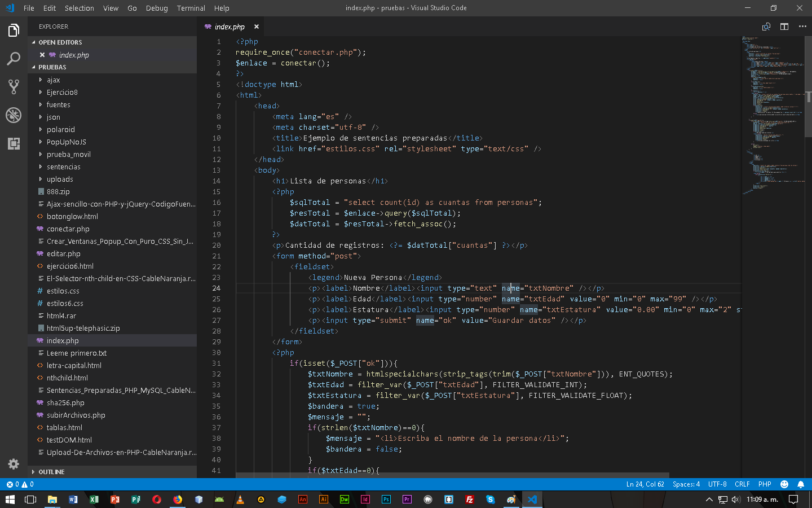Expand the sentencias folder
812x508 pixels.
(x=63, y=167)
